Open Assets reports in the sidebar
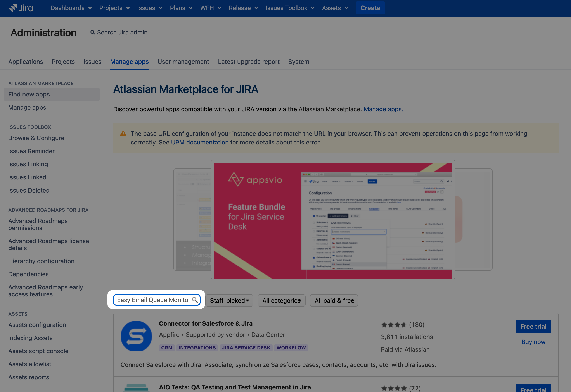This screenshot has height=392, width=571. 29,377
